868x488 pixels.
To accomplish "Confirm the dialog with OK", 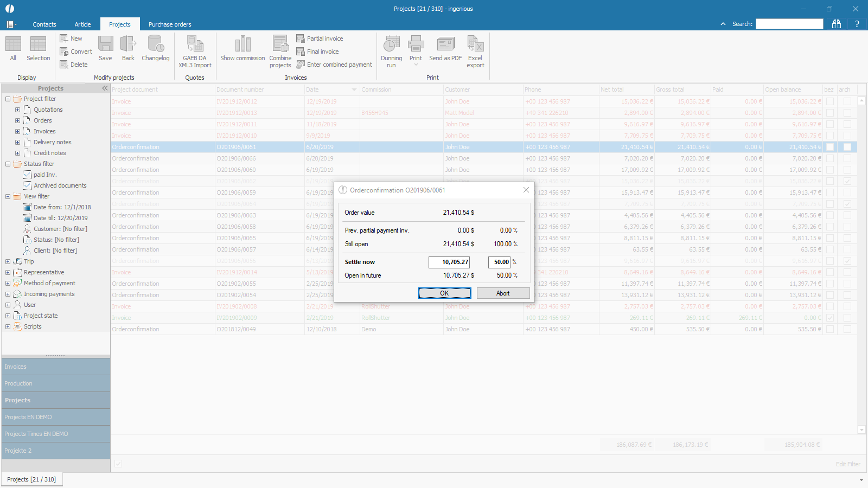I will [444, 293].
